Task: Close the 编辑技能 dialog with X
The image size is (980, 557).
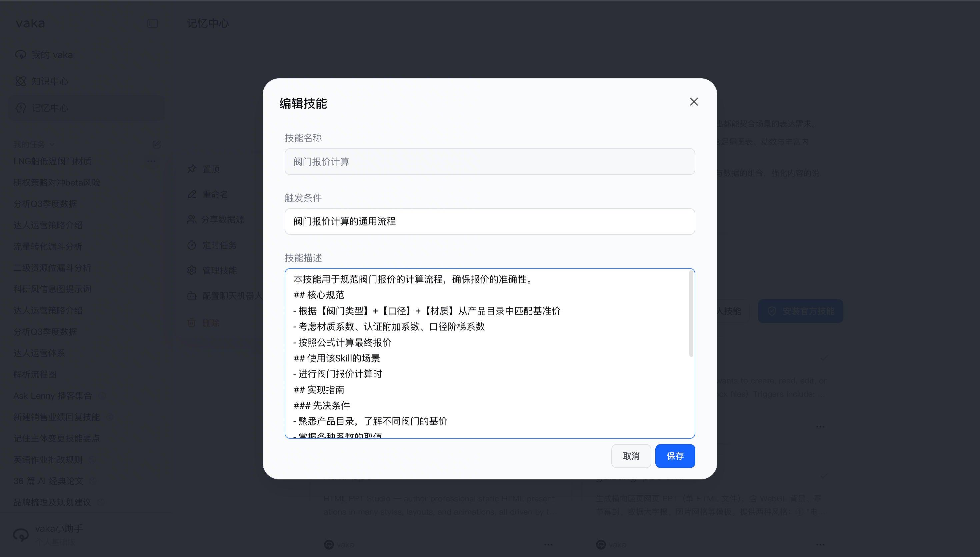Action: tap(694, 102)
